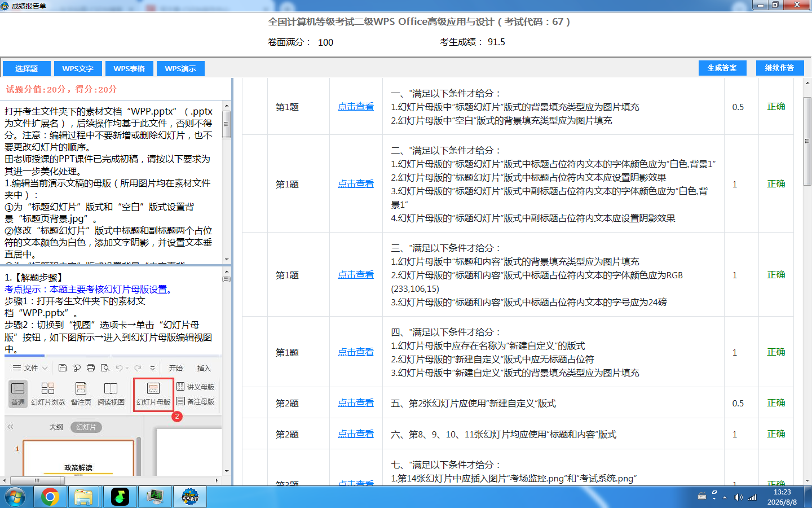Open the Windows Start menu orb

tap(15, 497)
